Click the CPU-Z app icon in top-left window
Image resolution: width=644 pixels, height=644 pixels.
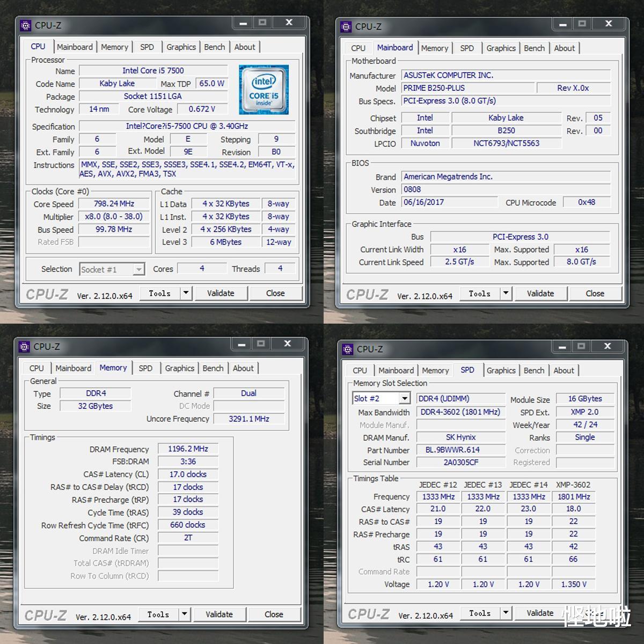click(25, 25)
